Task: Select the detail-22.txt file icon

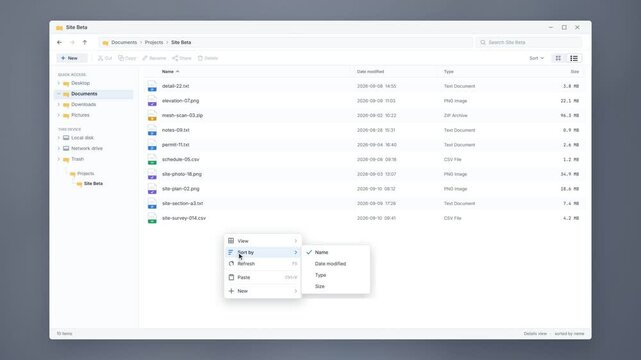Action: coord(152,86)
